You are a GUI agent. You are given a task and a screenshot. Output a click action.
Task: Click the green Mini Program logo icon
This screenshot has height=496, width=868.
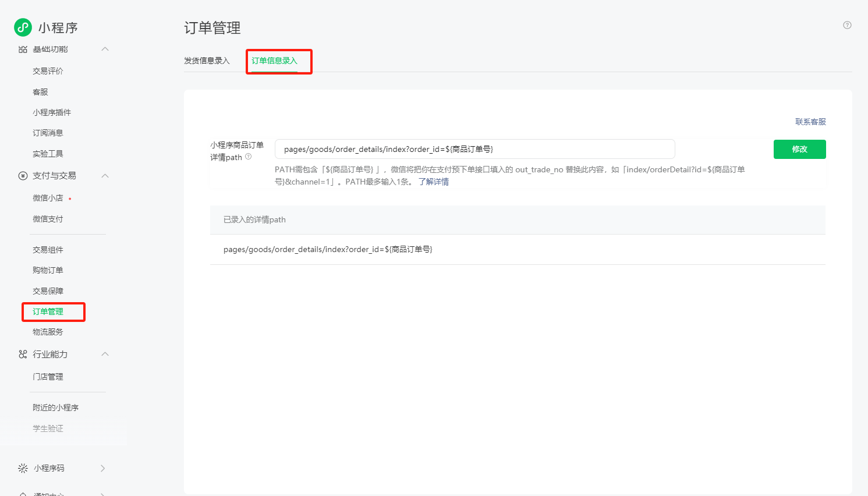click(x=23, y=27)
